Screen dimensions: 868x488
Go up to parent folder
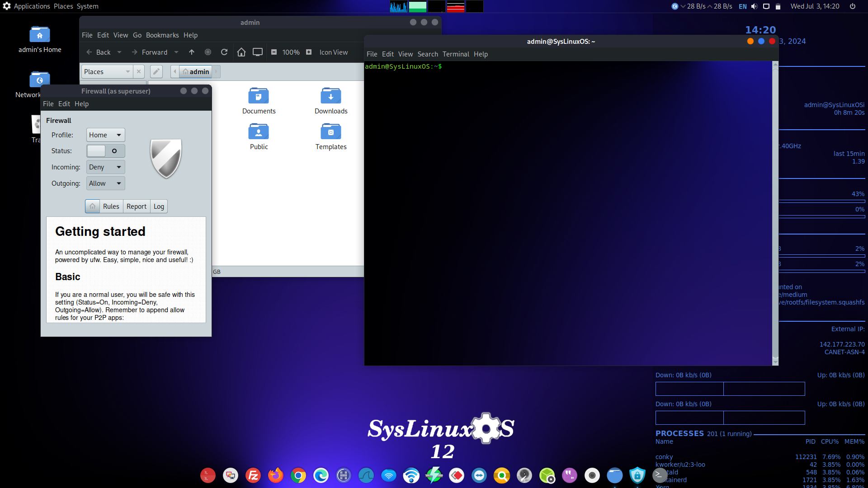click(x=192, y=52)
